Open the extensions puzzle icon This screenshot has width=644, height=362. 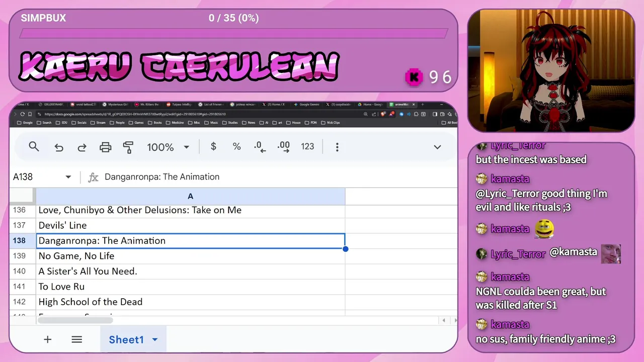(x=416, y=114)
